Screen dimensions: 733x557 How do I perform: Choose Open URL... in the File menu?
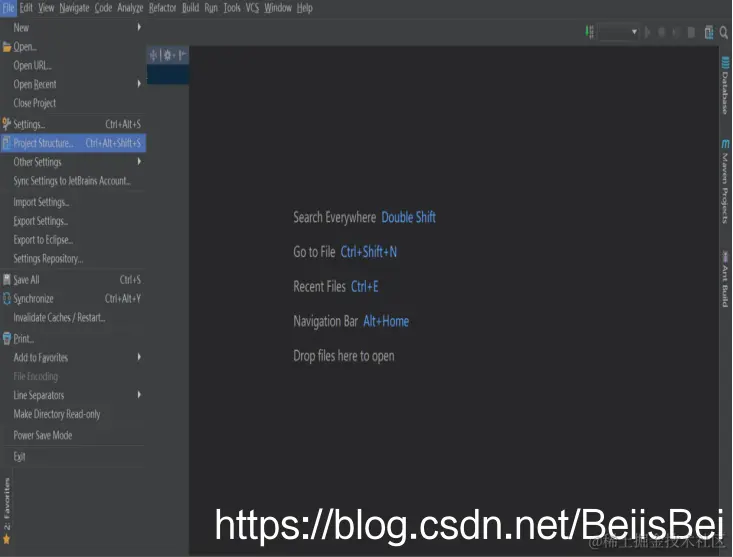pyautogui.click(x=73, y=65)
